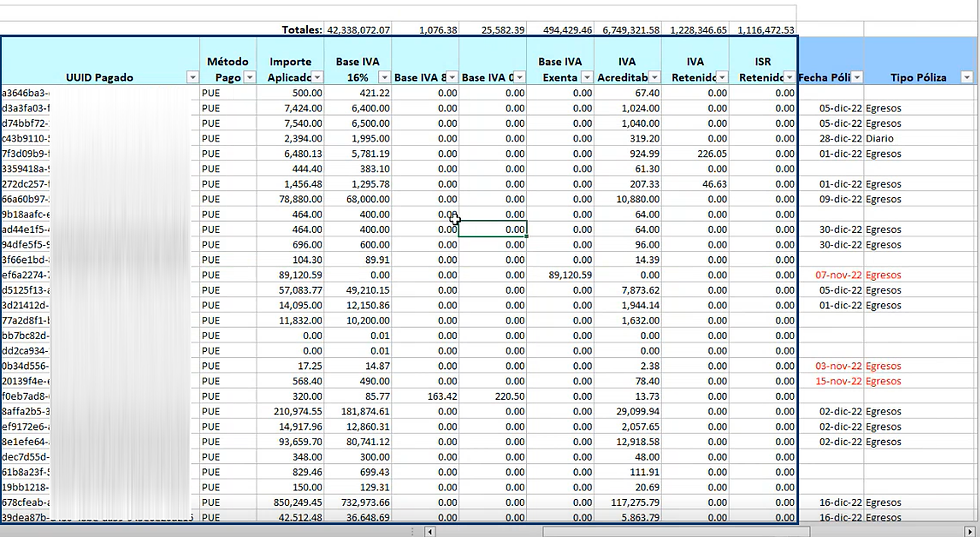Click the horizontal scrollbar thumb
The height and width of the screenshot is (537, 980).
click(674, 532)
